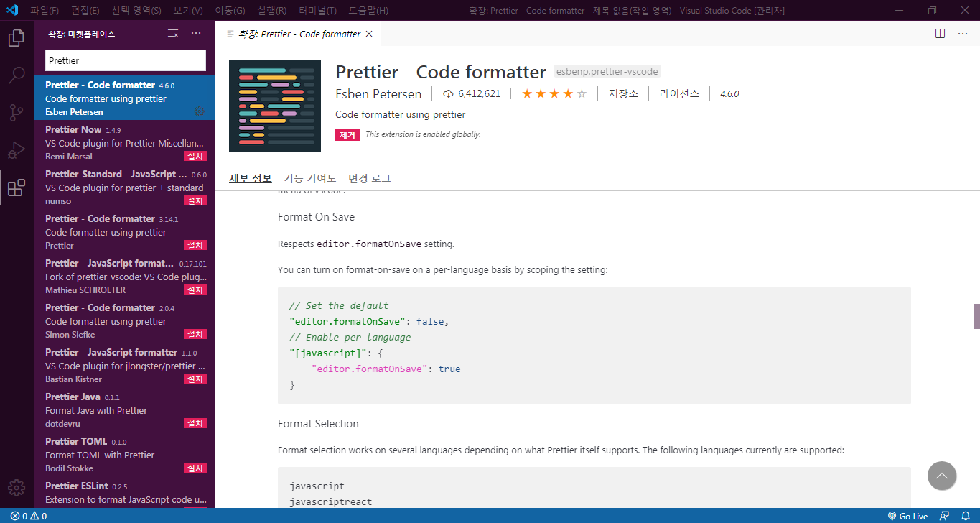Install the Prettier Now extension
Image resolution: width=980 pixels, height=523 pixels.
(x=195, y=156)
